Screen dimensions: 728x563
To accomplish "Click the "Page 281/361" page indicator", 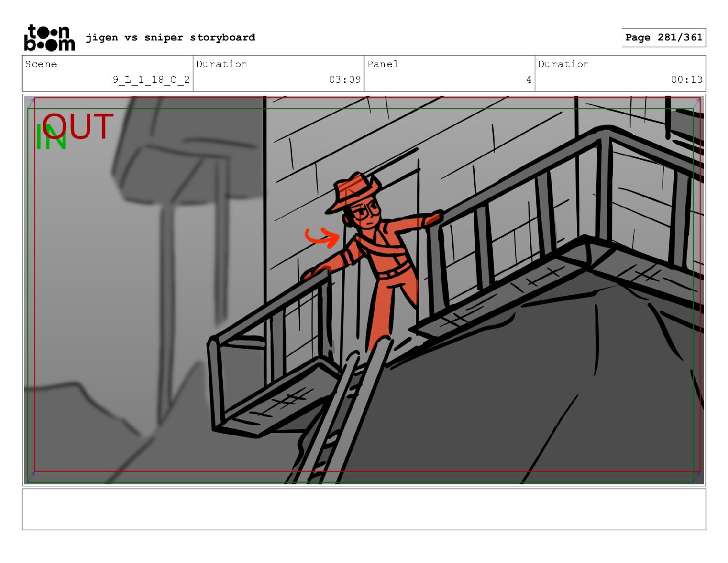I will (x=664, y=38).
